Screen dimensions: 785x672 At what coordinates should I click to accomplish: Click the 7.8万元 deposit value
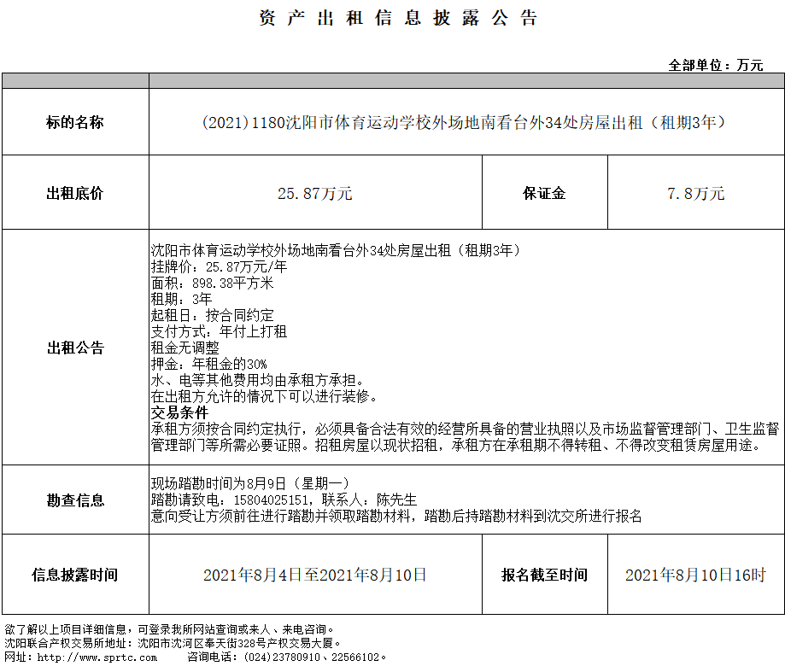(695, 194)
